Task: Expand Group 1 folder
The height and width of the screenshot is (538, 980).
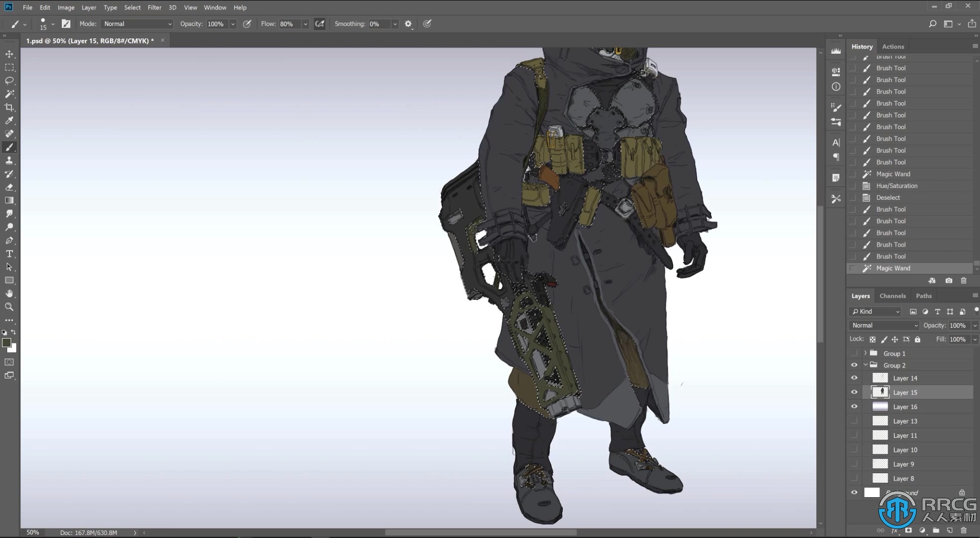Action: [865, 353]
